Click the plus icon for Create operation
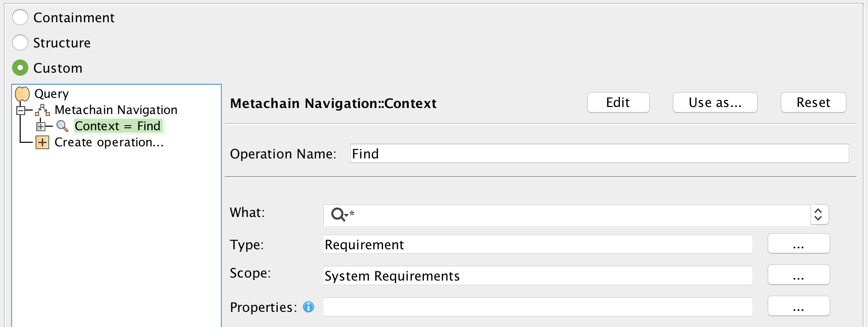Image resolution: width=868 pixels, height=327 pixels. tap(42, 142)
